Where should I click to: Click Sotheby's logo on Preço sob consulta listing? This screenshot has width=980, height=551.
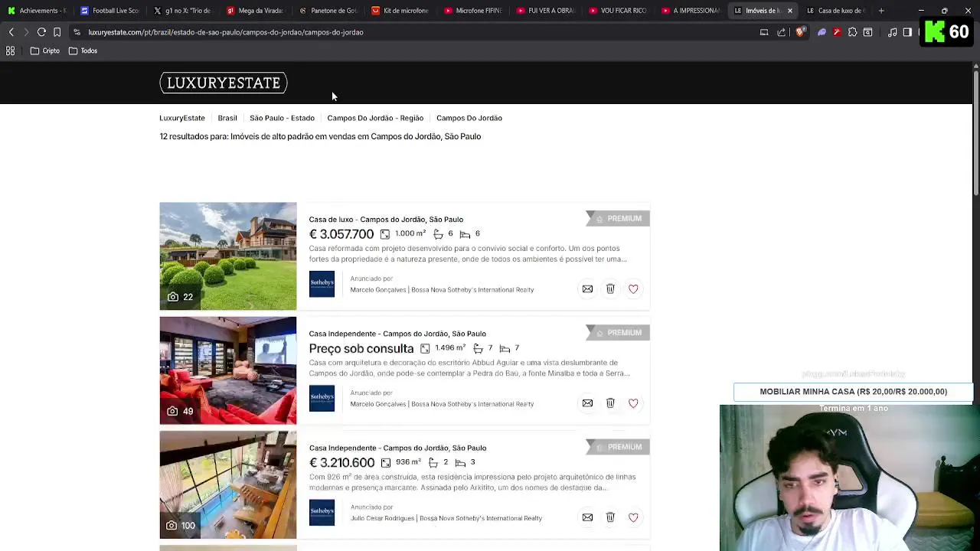pyautogui.click(x=322, y=398)
